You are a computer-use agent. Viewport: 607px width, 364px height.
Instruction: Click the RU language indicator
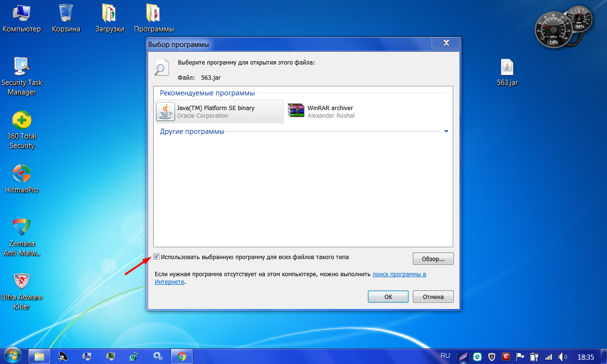pos(445,355)
